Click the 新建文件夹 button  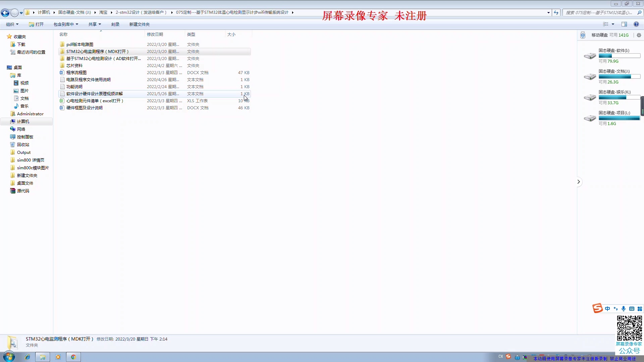pyautogui.click(x=139, y=24)
